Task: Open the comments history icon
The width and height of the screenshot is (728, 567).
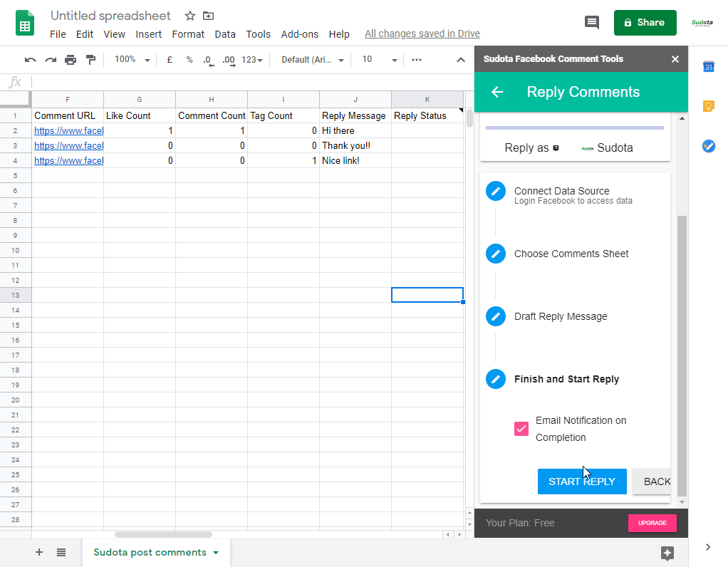Action: (591, 22)
